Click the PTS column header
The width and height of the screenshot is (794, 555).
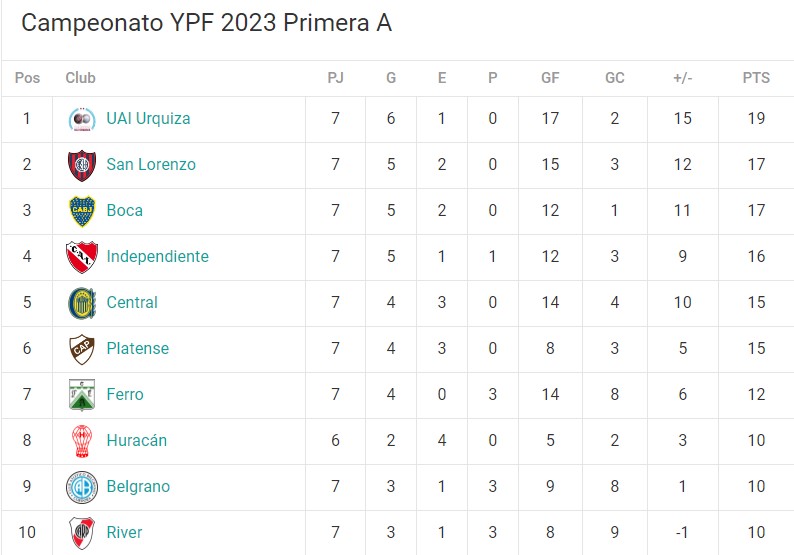[756, 78]
